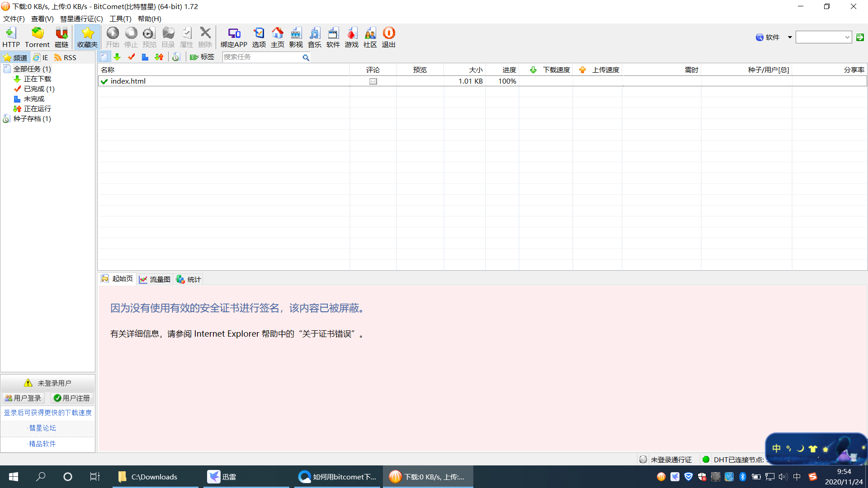Click the HTTP new download icon
This screenshot has width=868, height=488.
(11, 37)
